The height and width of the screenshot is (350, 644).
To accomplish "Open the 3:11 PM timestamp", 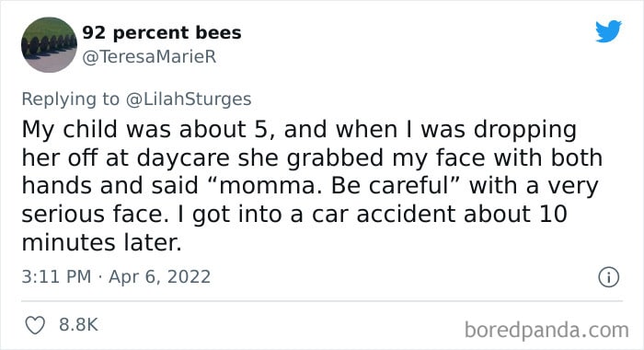I will click(x=56, y=276).
